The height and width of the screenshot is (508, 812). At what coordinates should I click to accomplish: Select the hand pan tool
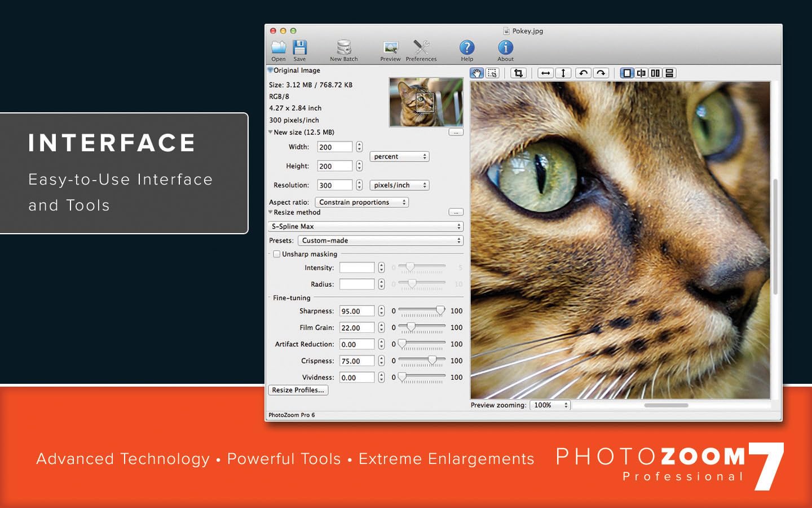(x=477, y=73)
